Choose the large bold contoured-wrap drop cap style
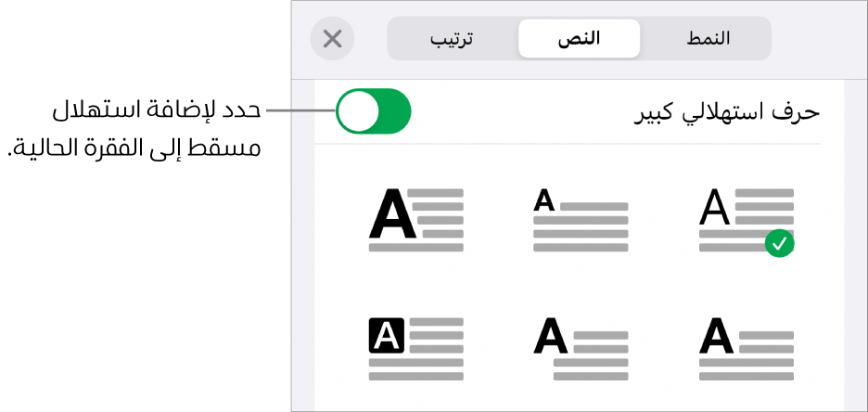 click(415, 219)
